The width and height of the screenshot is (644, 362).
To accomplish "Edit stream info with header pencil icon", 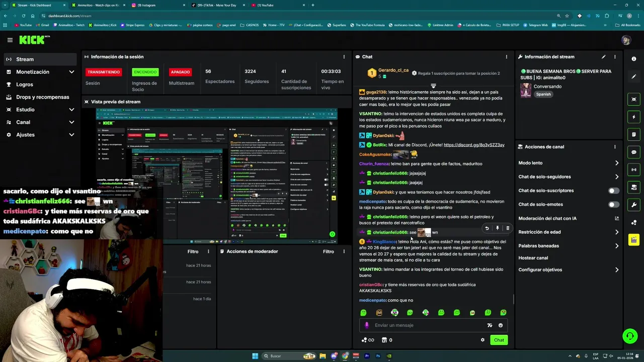I will tap(604, 57).
